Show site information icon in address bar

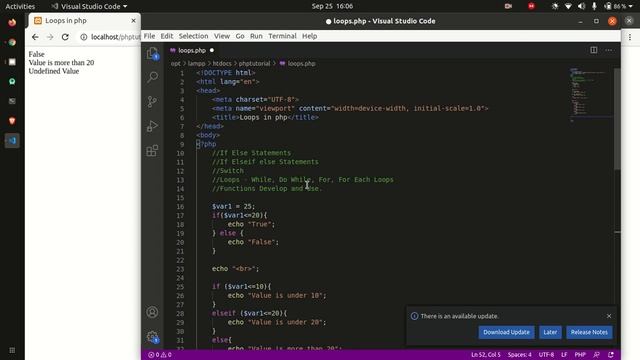84,37
